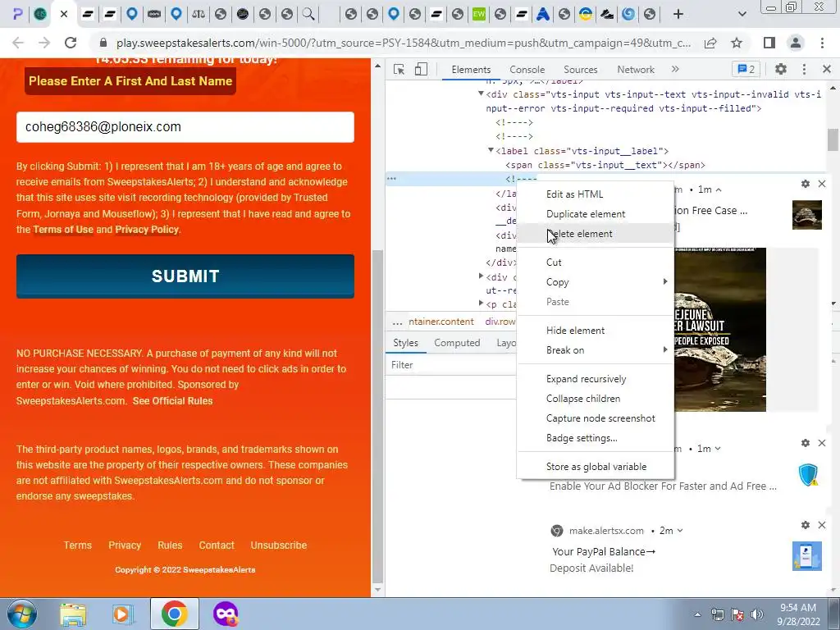The height and width of the screenshot is (630, 840).
Task: Dismiss the Free Case notification
Action: click(x=822, y=184)
